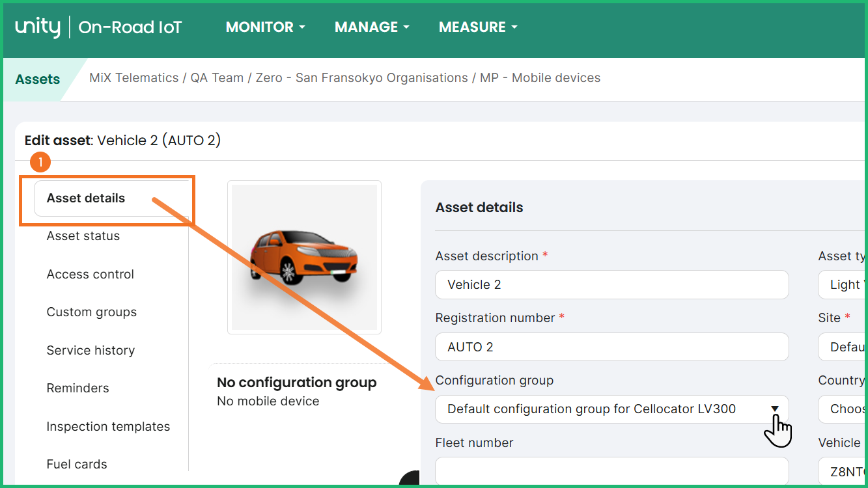Viewport: 868px width, 488px height.
Task: Open the Reminders section
Action: click(78, 388)
